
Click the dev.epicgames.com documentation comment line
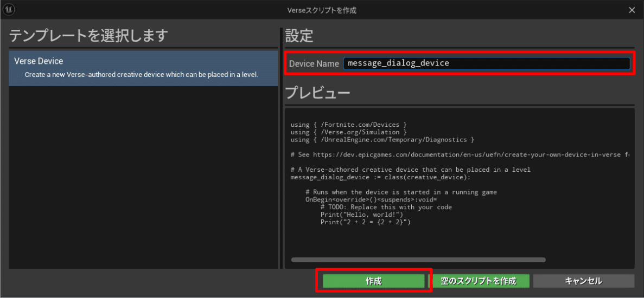tap(460, 155)
